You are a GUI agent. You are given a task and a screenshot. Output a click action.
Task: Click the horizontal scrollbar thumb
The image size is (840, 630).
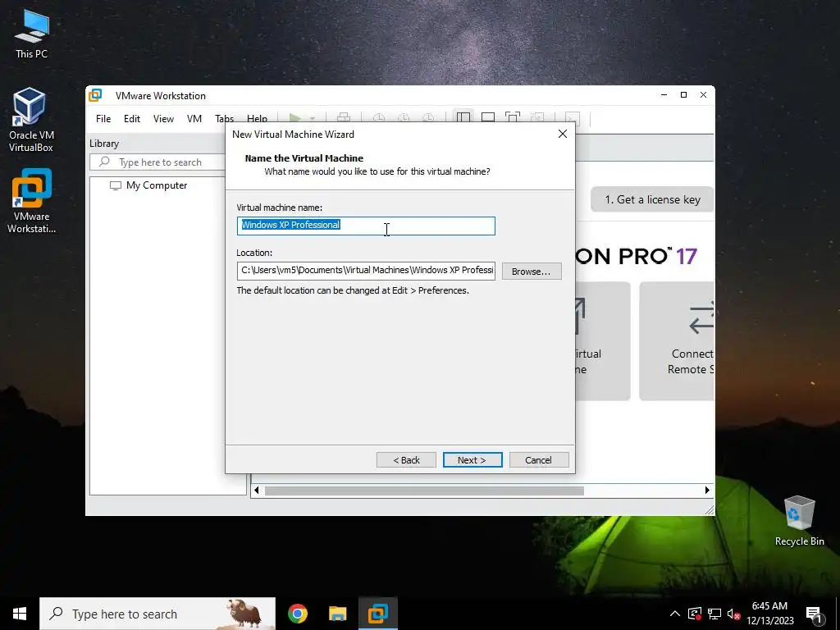tap(424, 491)
